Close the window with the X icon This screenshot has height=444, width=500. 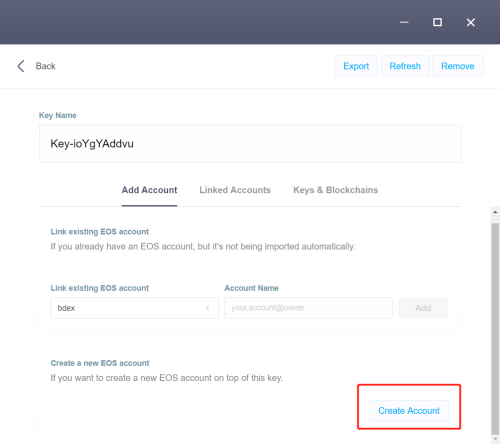coord(471,22)
